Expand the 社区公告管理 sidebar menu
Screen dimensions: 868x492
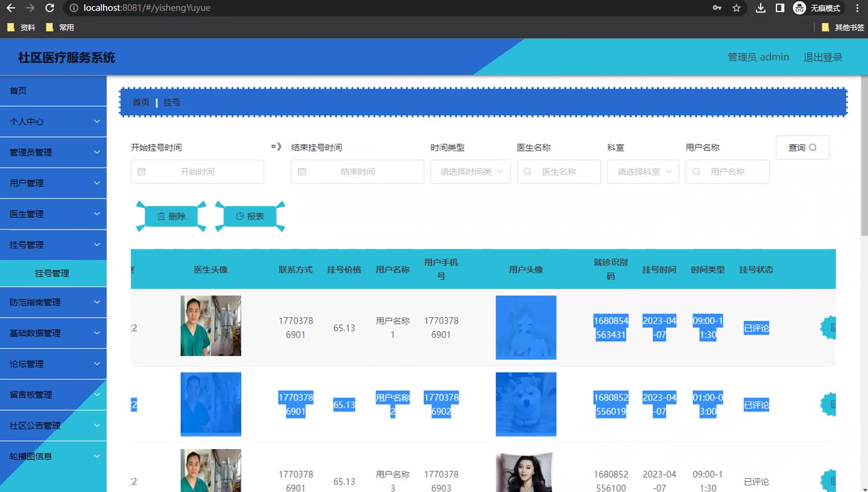coord(53,426)
